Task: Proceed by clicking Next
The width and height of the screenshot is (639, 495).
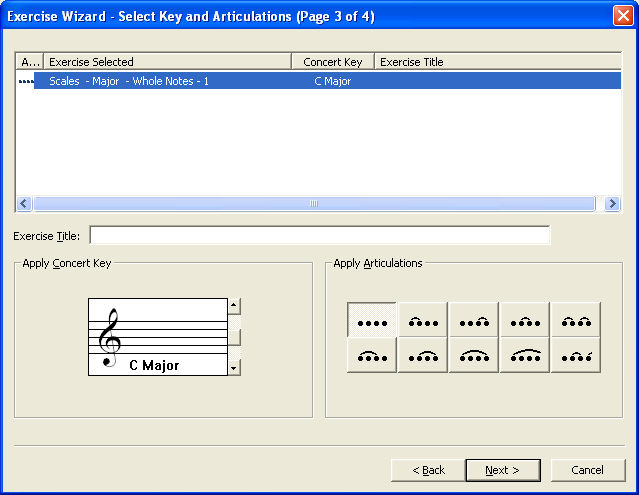Action: (503, 470)
